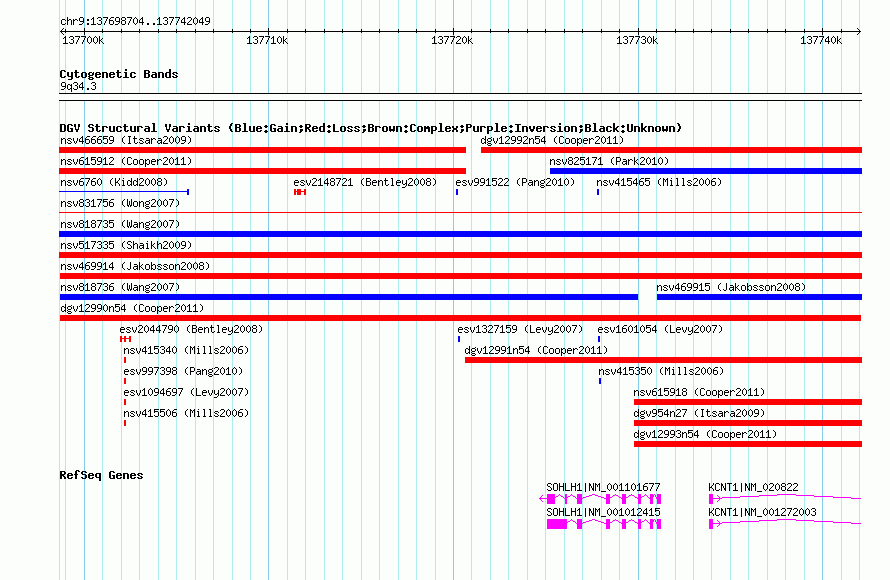Click esv2148721 (Bentley2008) variant label

point(365,182)
